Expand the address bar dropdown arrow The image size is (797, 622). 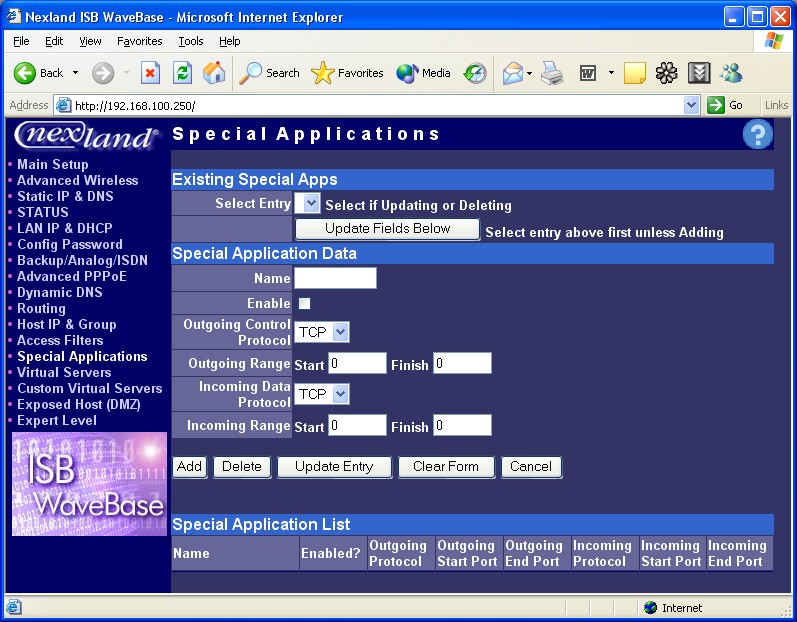point(690,105)
